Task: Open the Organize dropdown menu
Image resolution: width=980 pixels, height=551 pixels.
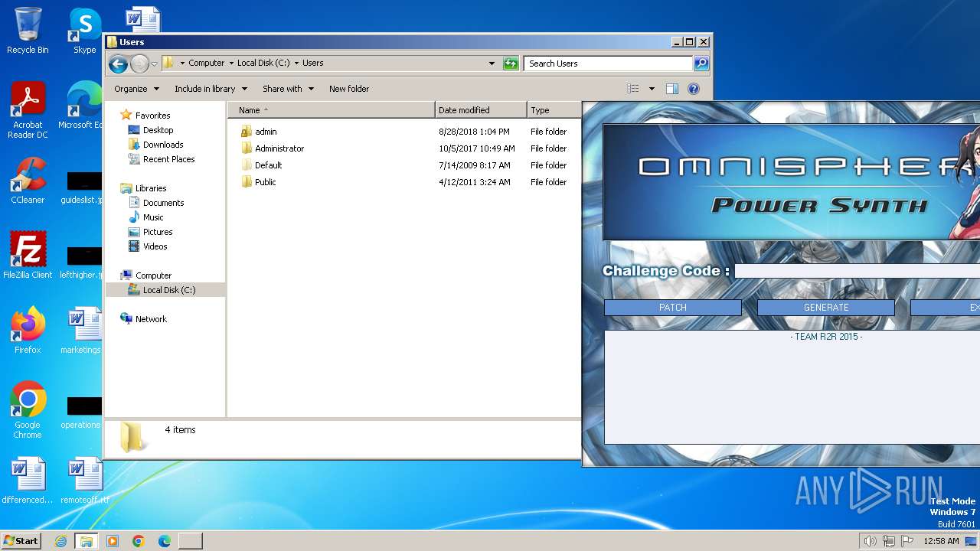Action: [136, 89]
